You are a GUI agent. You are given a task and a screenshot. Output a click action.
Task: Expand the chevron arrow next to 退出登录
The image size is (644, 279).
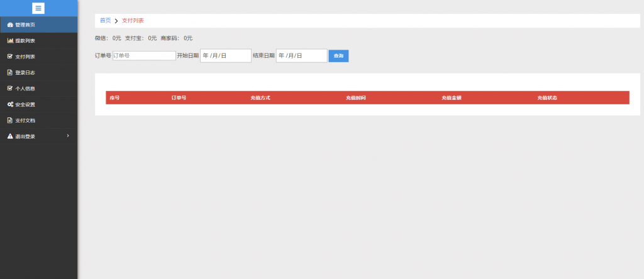tap(68, 136)
